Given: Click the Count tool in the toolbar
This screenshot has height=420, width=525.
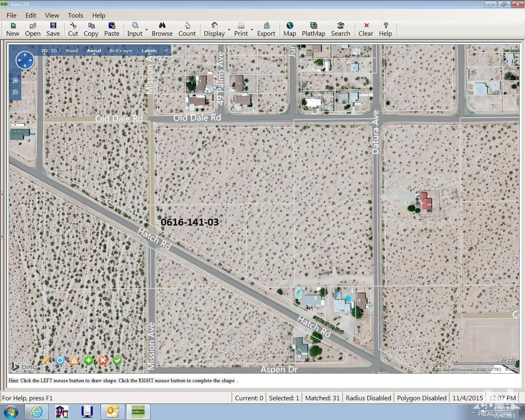Looking at the screenshot, I should (x=187, y=29).
